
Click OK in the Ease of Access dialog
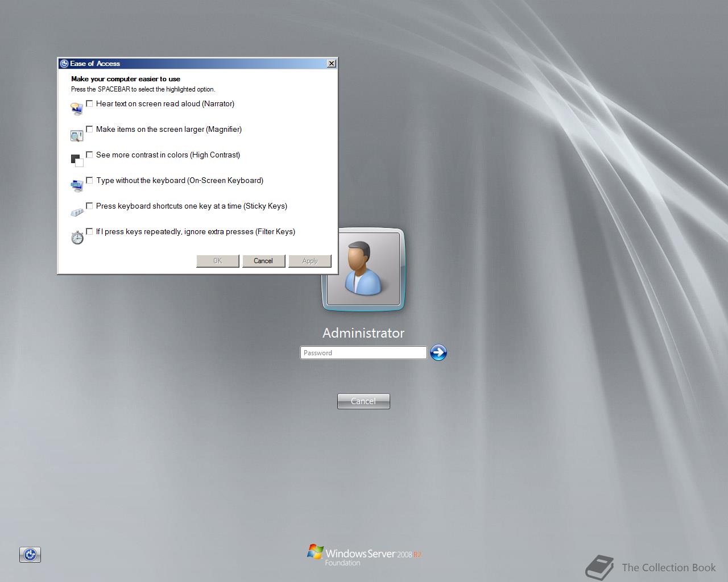tap(217, 261)
